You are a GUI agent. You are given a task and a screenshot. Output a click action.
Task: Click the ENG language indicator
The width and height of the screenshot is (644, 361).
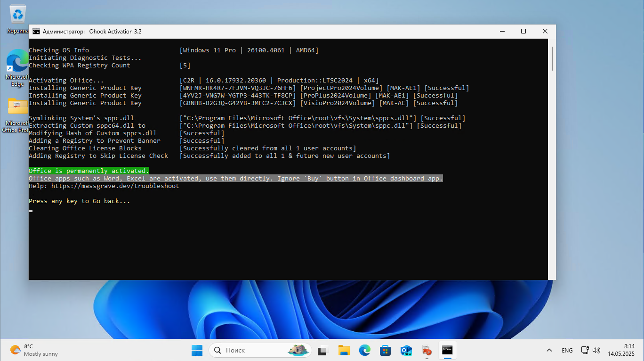[567, 350]
